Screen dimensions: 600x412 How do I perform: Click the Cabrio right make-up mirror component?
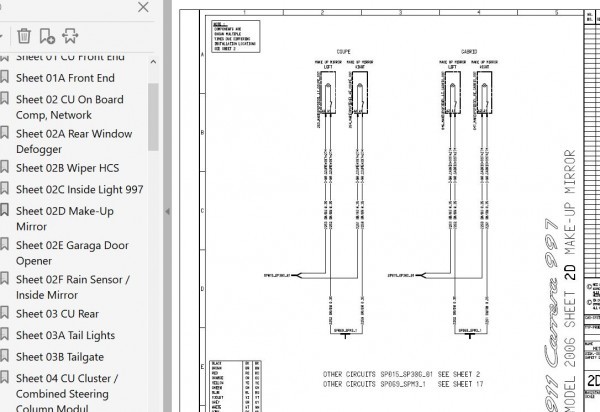(484, 93)
